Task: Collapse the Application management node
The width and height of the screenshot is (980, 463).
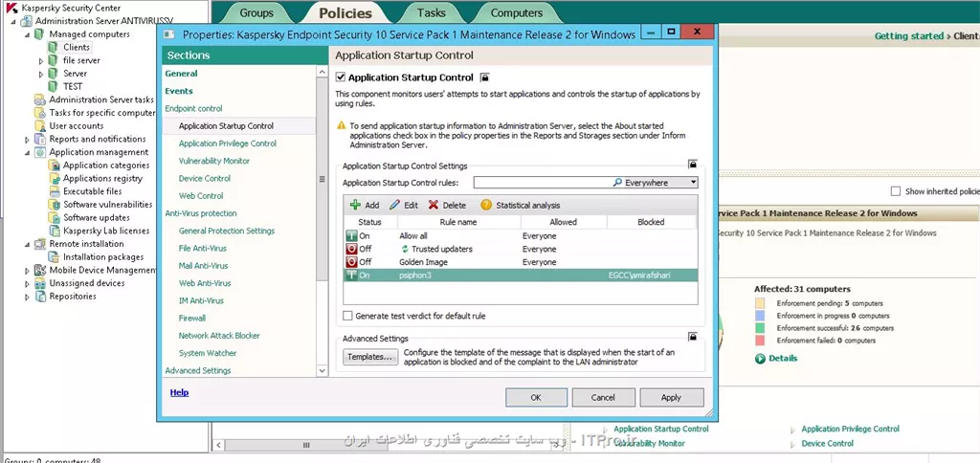Action: click(27, 152)
